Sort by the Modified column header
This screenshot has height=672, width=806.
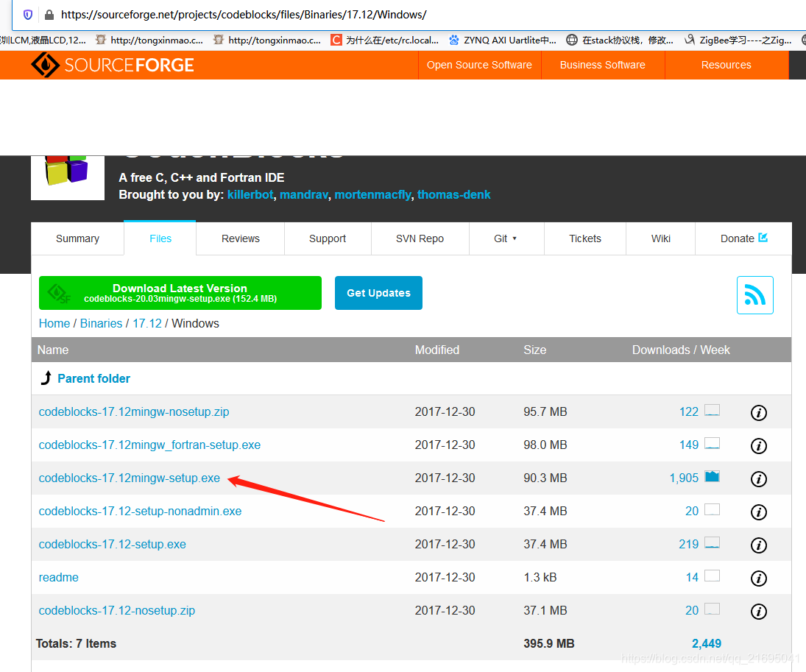(437, 350)
